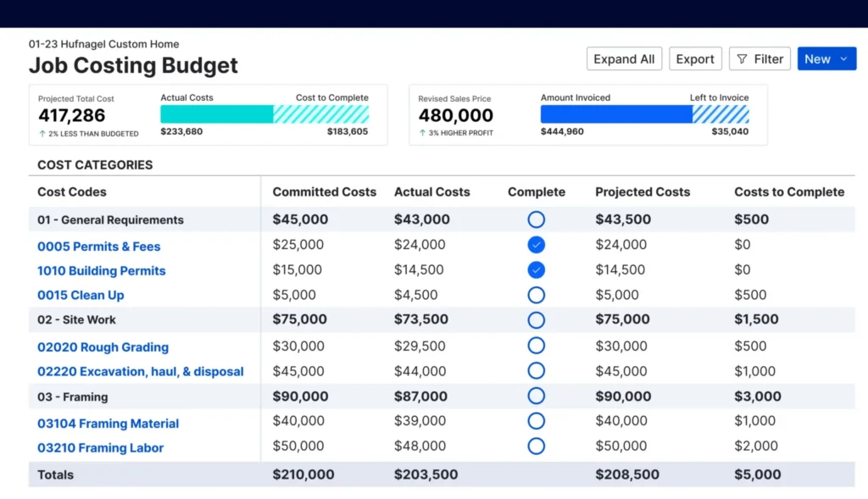Open the 03104 Framing Material cost code
The image size is (868, 499).
[x=108, y=424]
